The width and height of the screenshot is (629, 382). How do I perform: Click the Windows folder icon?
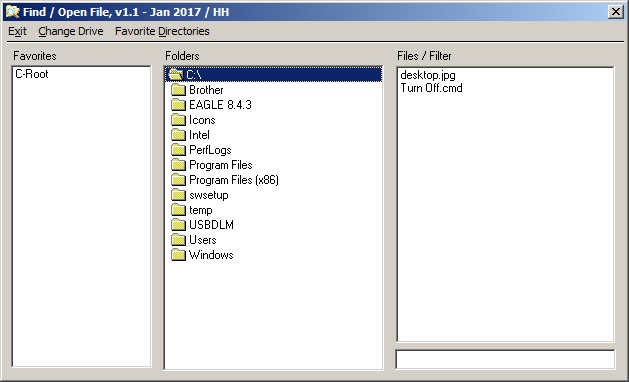pyautogui.click(x=178, y=255)
